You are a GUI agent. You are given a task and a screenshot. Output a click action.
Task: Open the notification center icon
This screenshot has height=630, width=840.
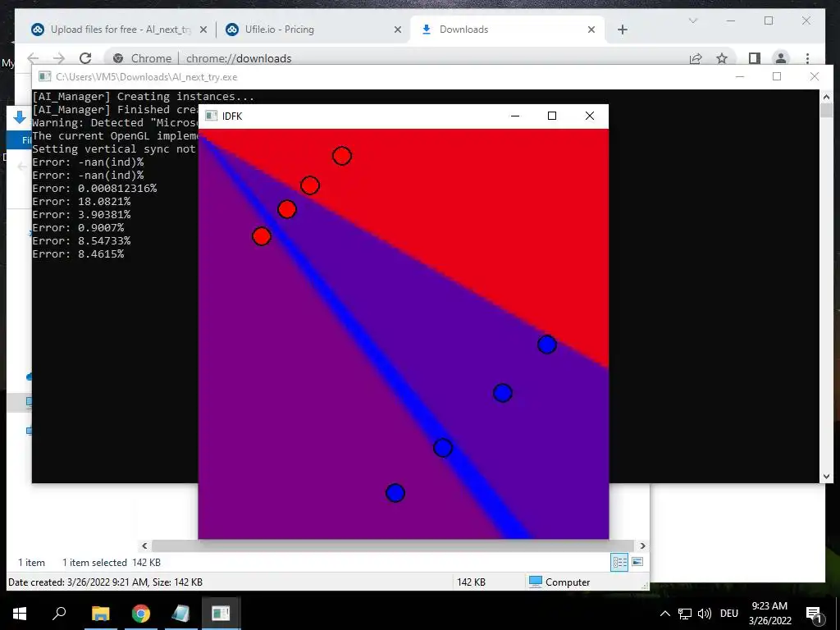pyautogui.click(x=814, y=614)
